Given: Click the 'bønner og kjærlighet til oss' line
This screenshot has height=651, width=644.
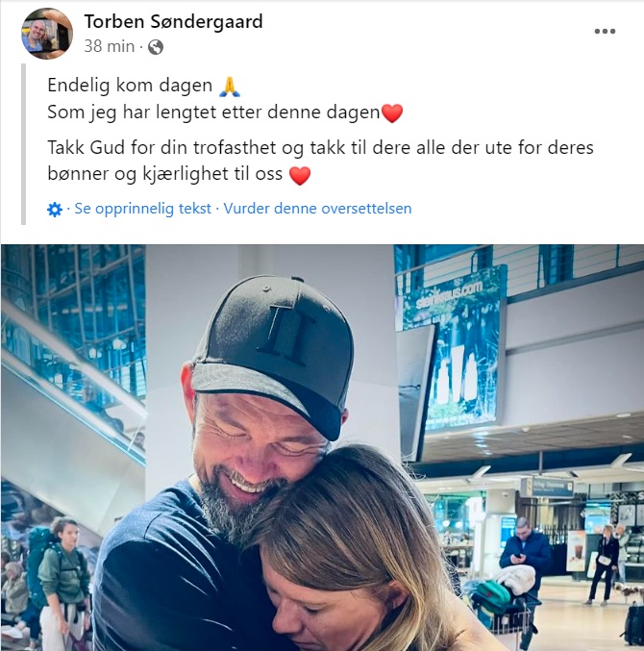Looking at the screenshot, I should pos(165,174).
